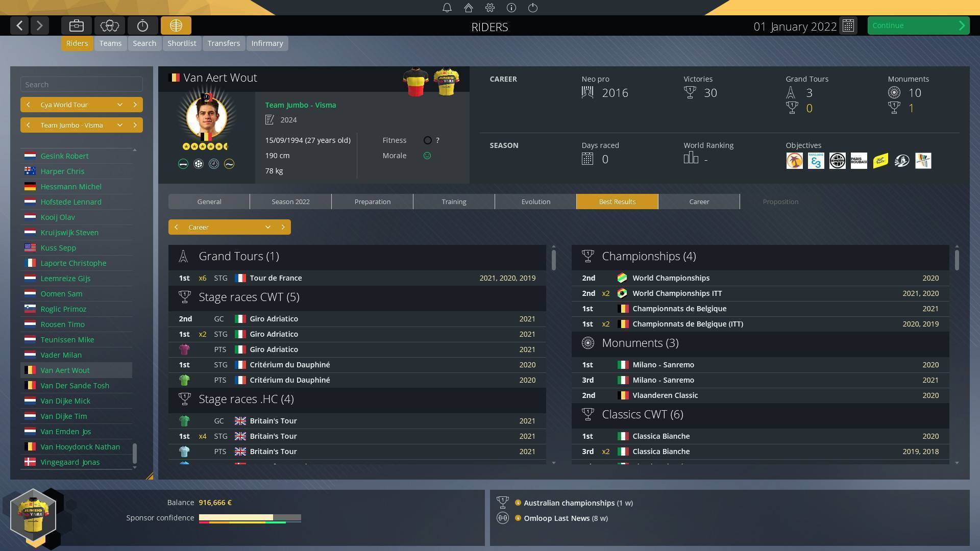Screen dimensions: 980x551
Task: Drag the sponsor confidence progress bar
Action: coord(249,517)
